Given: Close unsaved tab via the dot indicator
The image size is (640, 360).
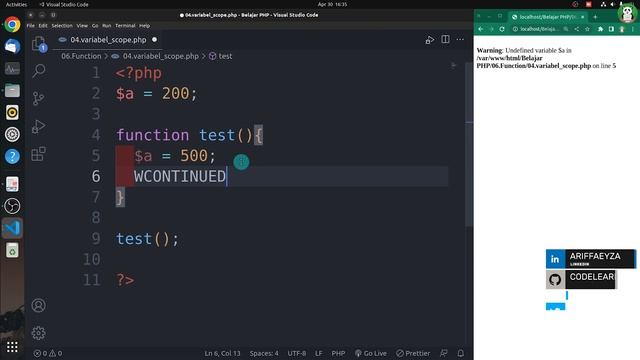Looking at the screenshot, I should (154, 40).
